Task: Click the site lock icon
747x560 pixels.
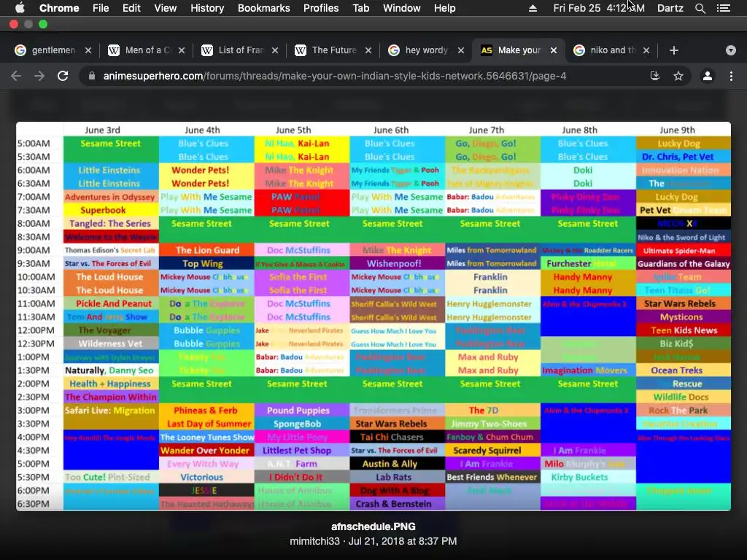Action: [91, 76]
